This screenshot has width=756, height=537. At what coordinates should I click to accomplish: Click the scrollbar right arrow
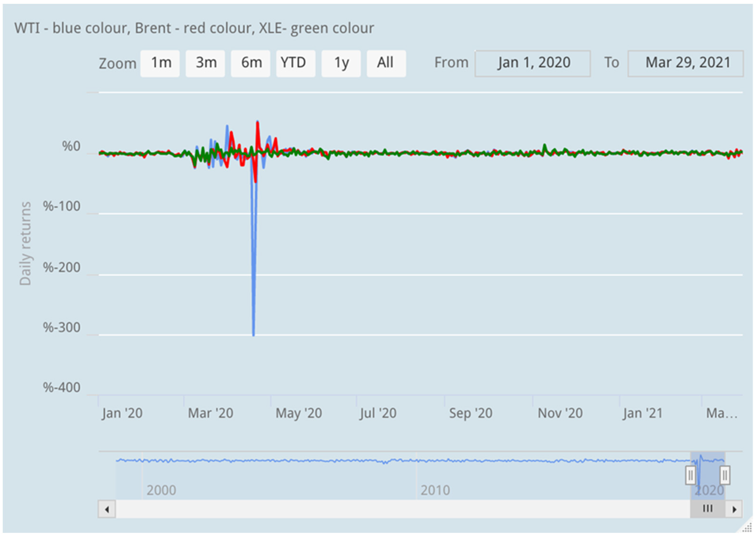click(734, 509)
